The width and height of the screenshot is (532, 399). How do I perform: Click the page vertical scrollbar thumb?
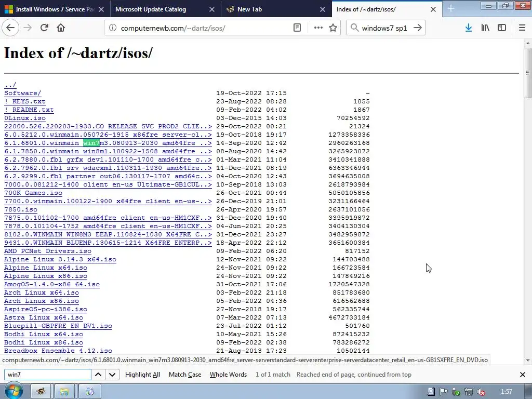[527, 73]
